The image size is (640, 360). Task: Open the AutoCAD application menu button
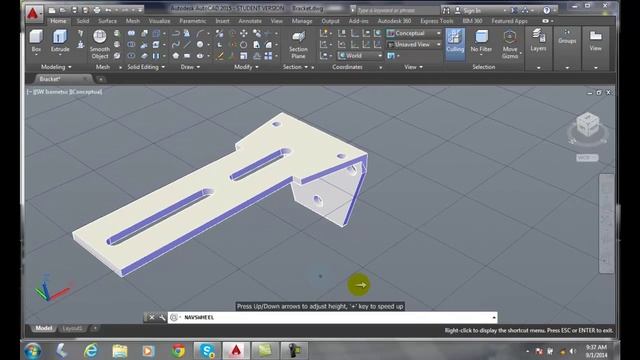pyautogui.click(x=33, y=13)
